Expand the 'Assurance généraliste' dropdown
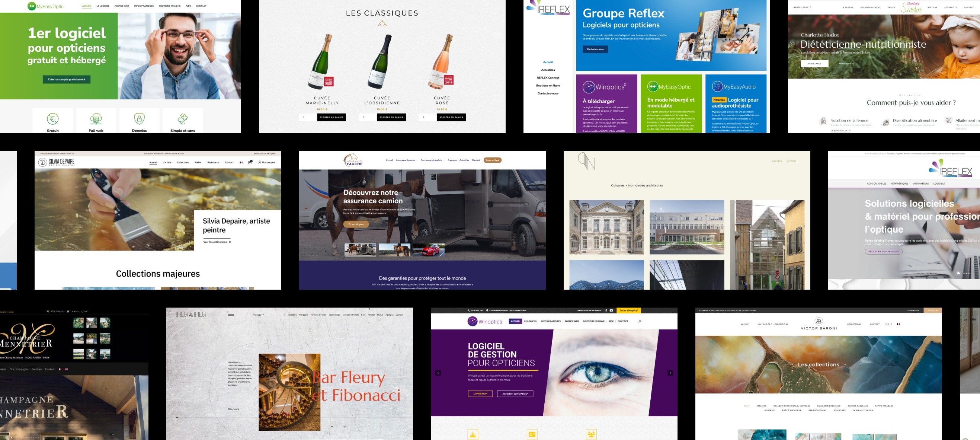 tap(432, 160)
